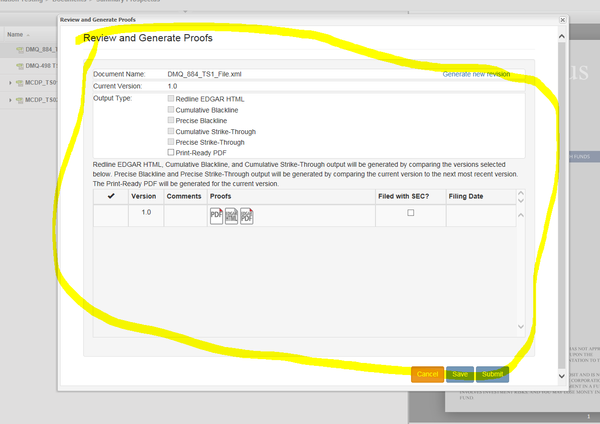Click the DMQ-498 document icon in file list

[19, 66]
